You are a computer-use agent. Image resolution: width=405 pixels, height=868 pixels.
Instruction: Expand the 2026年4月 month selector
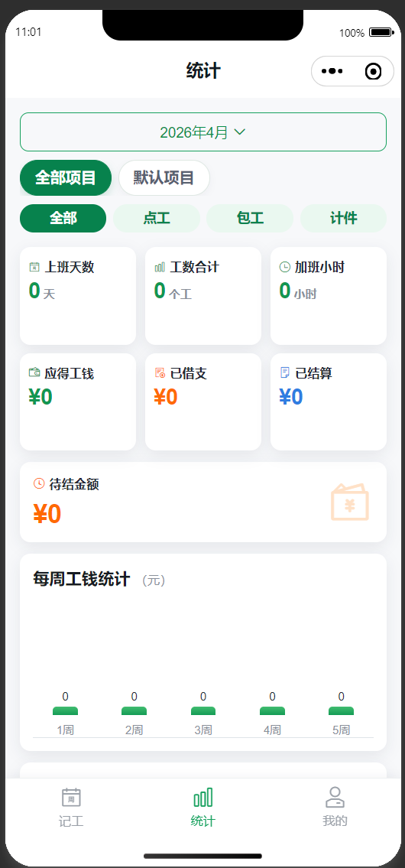pos(203,132)
